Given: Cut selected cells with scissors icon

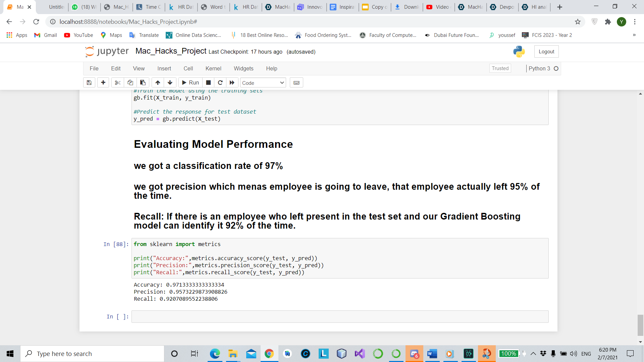Looking at the screenshot, I should click(117, 82).
